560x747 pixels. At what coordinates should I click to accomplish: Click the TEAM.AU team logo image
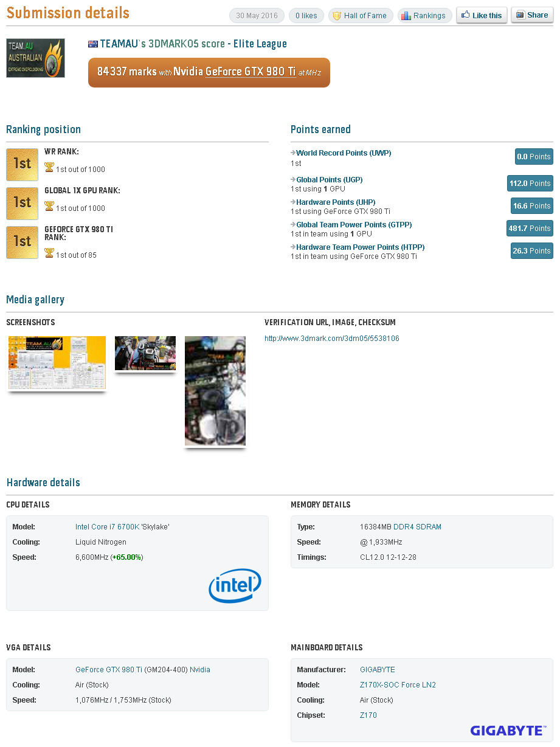coord(35,58)
